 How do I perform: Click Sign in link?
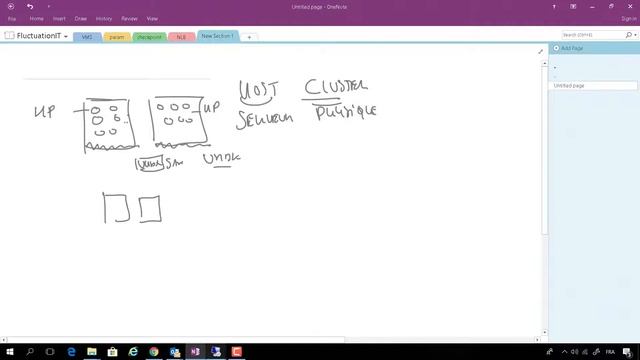[629, 19]
